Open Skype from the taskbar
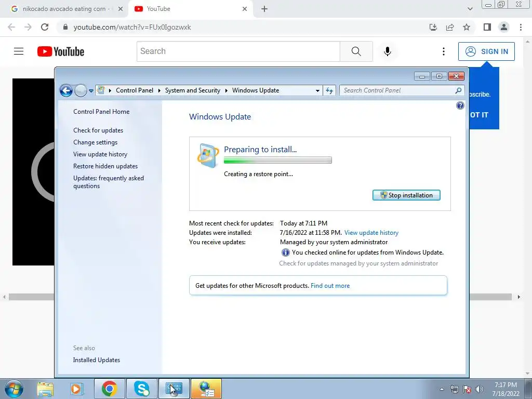Viewport: 532px width, 399px height. pyautogui.click(x=141, y=389)
